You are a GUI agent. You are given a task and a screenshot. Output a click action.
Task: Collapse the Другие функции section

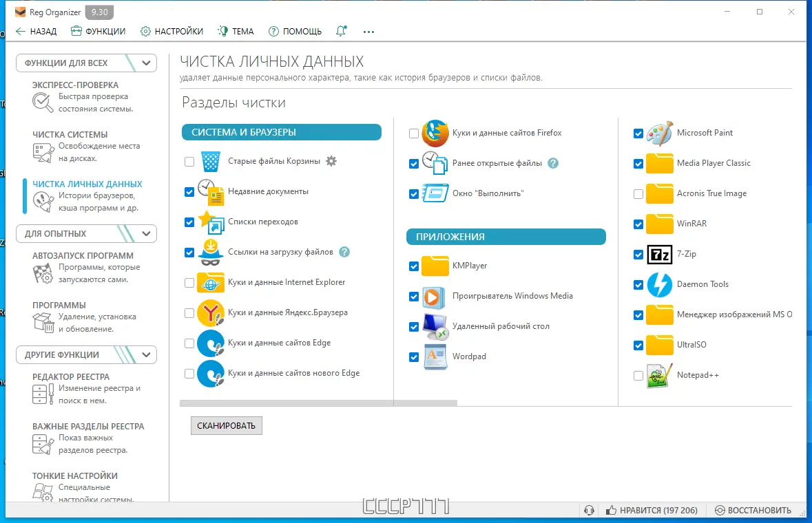[x=146, y=355]
